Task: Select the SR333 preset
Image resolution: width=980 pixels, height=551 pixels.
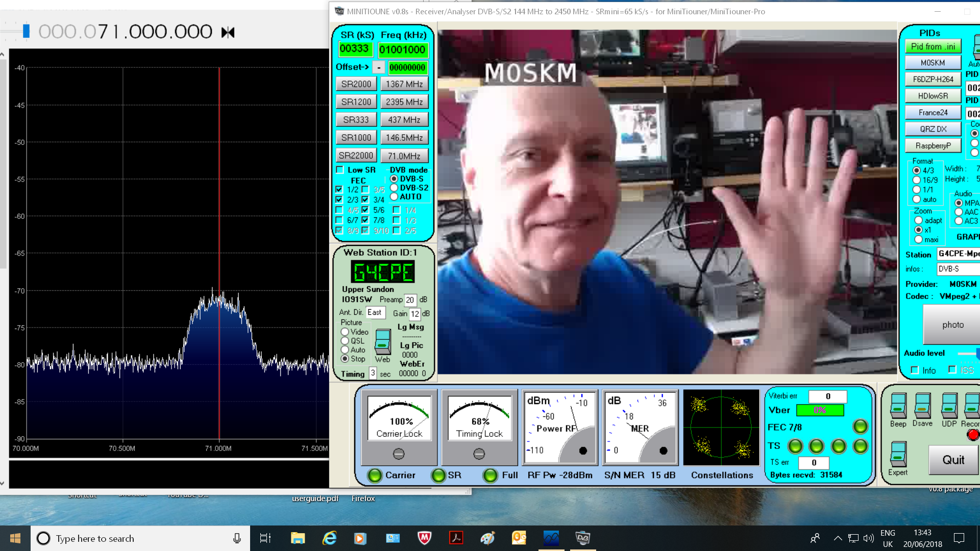Action: [x=356, y=120]
